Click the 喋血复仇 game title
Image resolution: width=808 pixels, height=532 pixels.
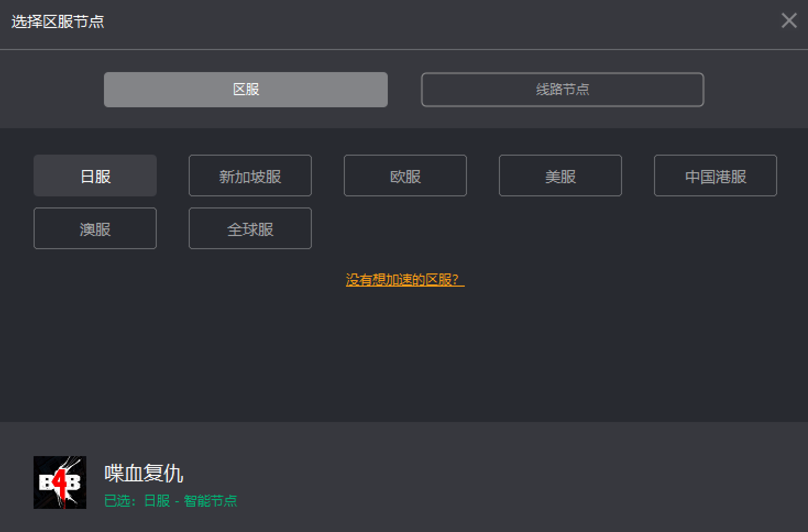point(144,473)
